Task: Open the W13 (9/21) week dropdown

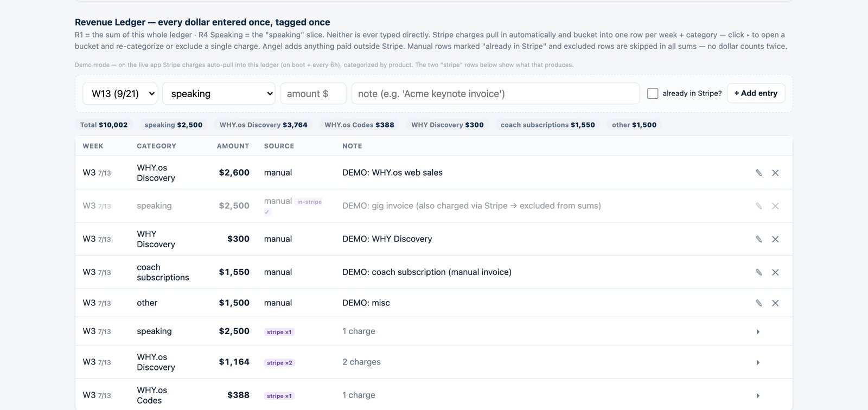Action: [120, 93]
